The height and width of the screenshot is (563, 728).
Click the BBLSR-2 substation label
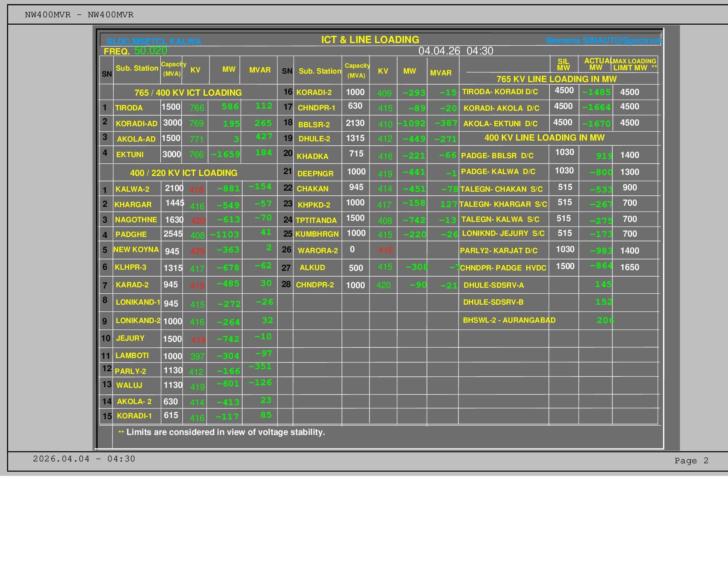click(x=314, y=125)
